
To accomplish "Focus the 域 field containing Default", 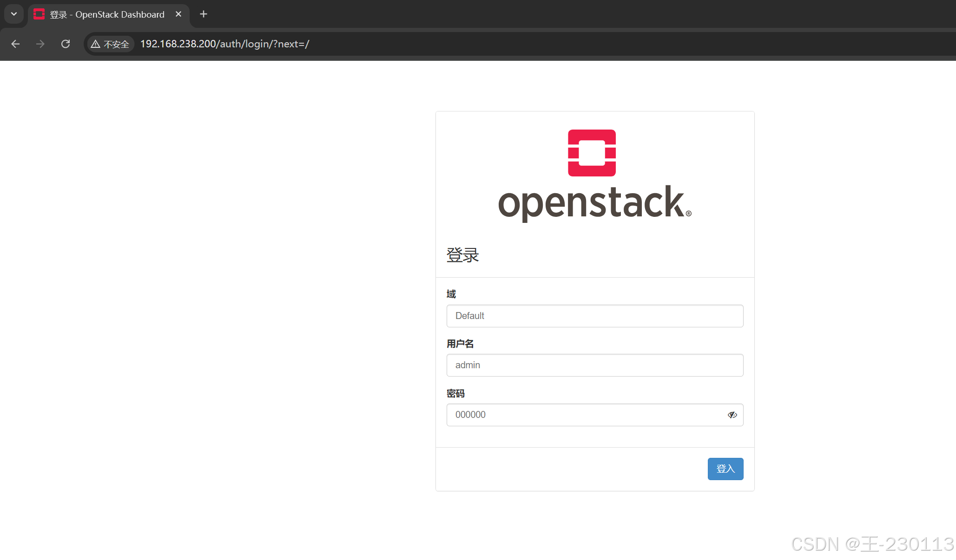I will (x=594, y=316).
